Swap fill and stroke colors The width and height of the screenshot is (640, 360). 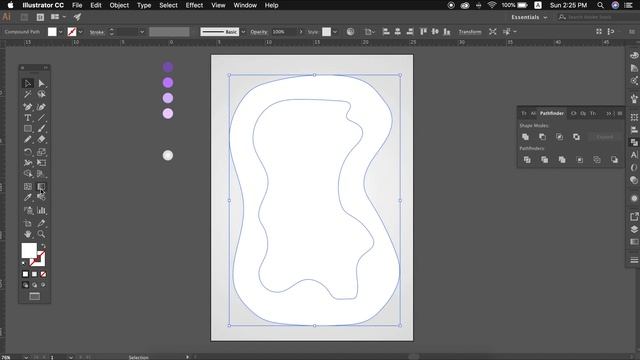point(43,246)
